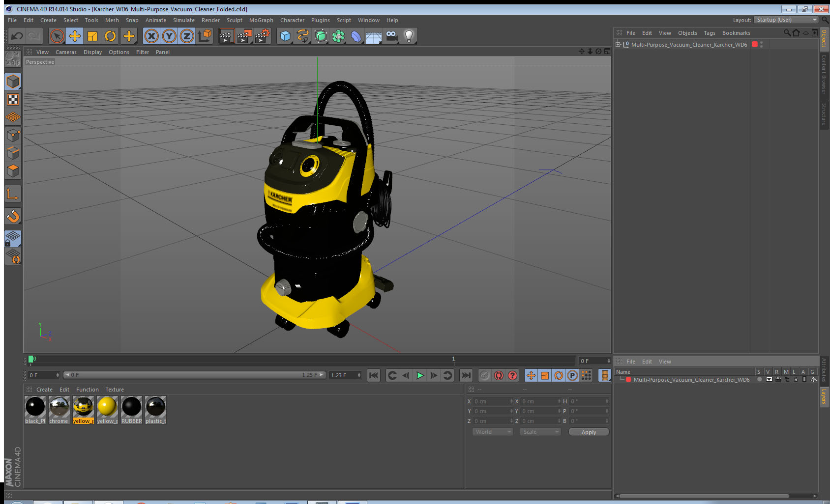Viewport: 830px width, 504px height.
Task: Toggle Snap magnet icon in sidebar
Action: point(13,216)
